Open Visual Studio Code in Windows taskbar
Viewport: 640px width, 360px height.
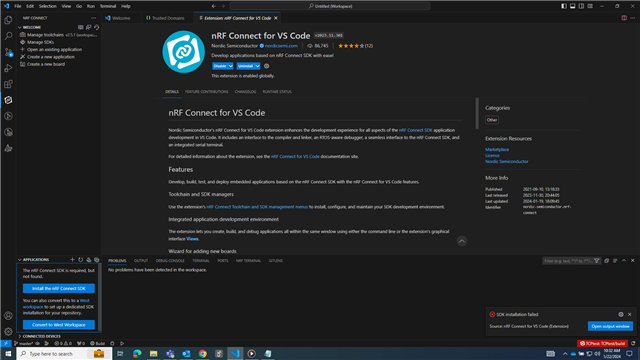[x=235, y=353]
